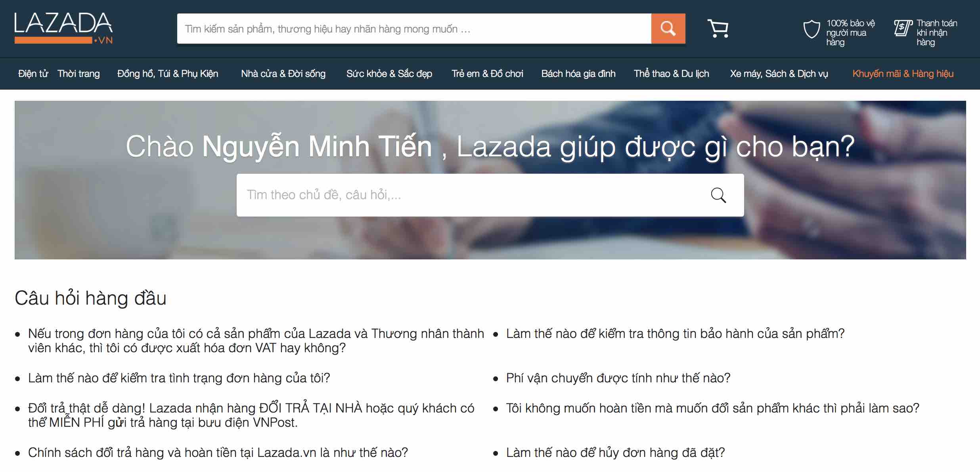The height and width of the screenshot is (472, 980).
Task: Open question about checking order status
Action: click(179, 378)
